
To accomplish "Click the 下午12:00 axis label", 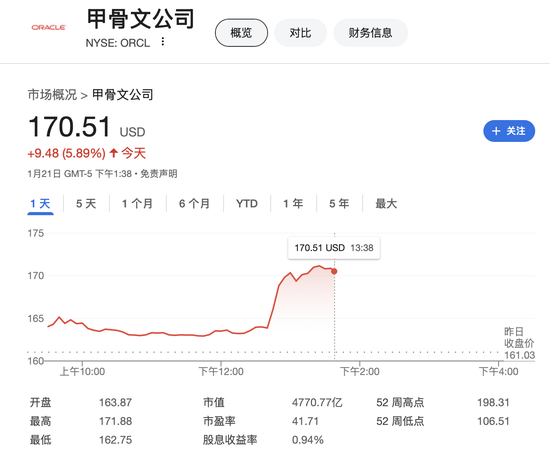I will (x=221, y=372).
